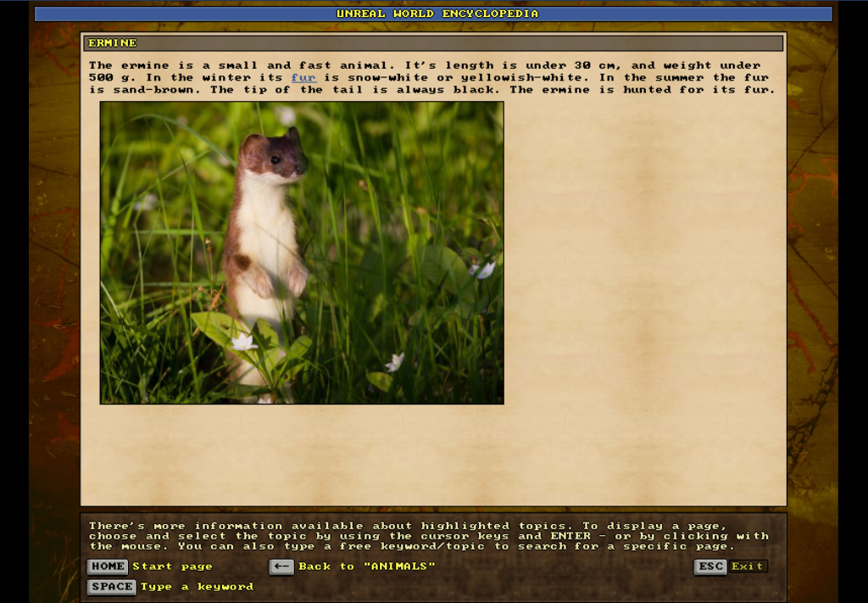The width and height of the screenshot is (868, 603).
Task: Click the ermine description paragraph
Action: (432, 77)
